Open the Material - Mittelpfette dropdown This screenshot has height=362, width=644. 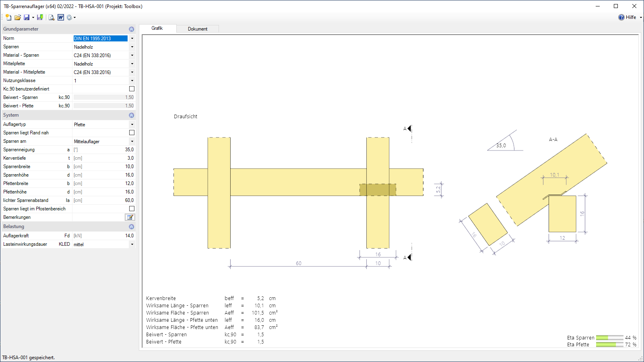(x=132, y=72)
